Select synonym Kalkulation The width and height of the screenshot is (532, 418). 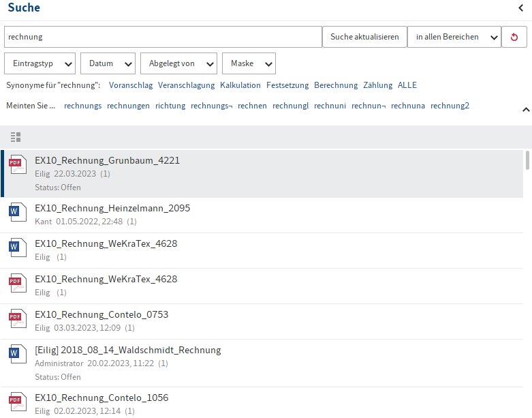(240, 85)
